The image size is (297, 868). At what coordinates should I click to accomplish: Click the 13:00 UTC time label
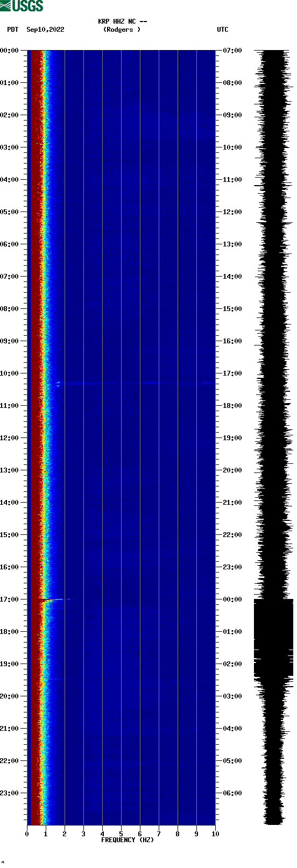(x=232, y=244)
